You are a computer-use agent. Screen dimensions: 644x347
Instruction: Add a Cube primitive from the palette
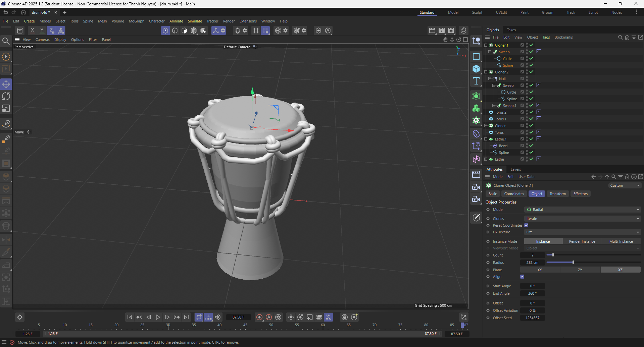point(476,69)
